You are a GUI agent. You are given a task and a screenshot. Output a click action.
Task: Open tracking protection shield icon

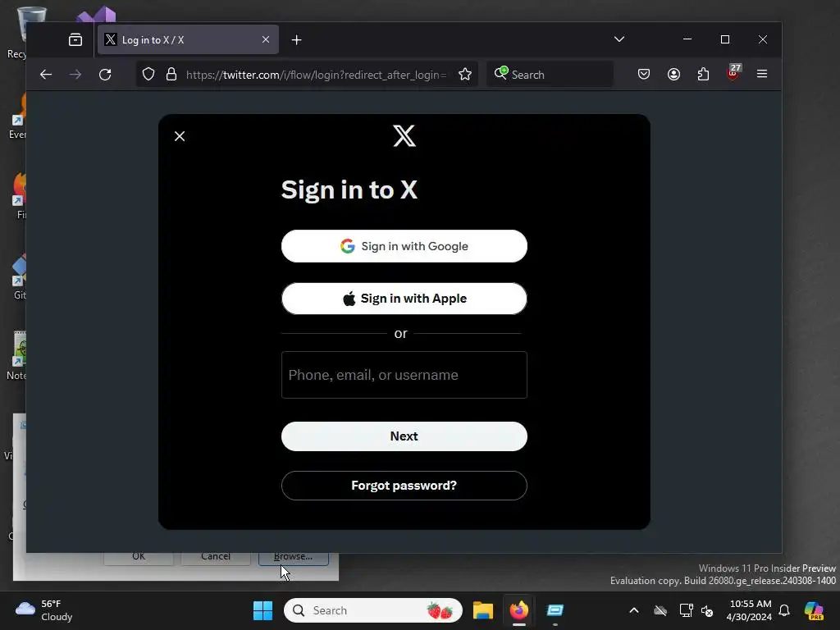148,75
